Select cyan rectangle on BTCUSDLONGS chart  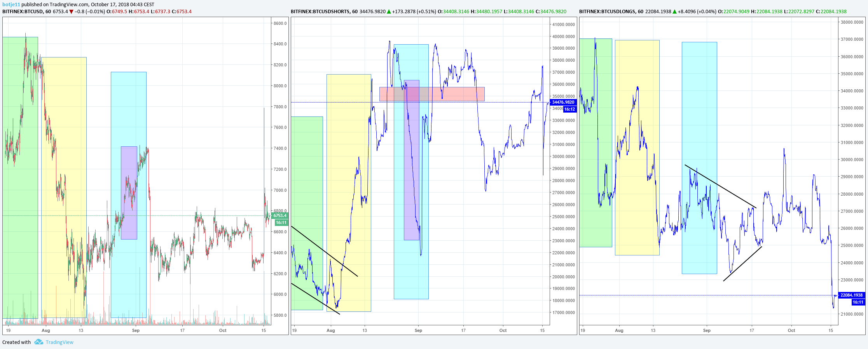point(699,158)
